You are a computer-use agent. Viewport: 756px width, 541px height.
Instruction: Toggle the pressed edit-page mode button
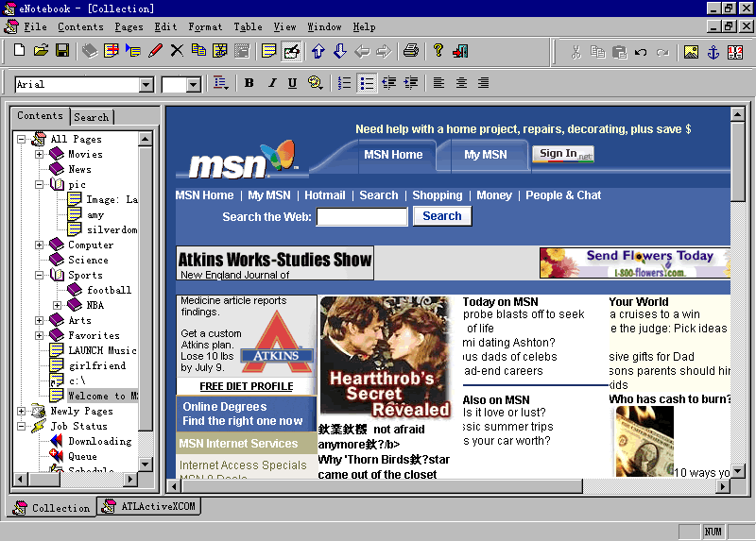pos(291,51)
